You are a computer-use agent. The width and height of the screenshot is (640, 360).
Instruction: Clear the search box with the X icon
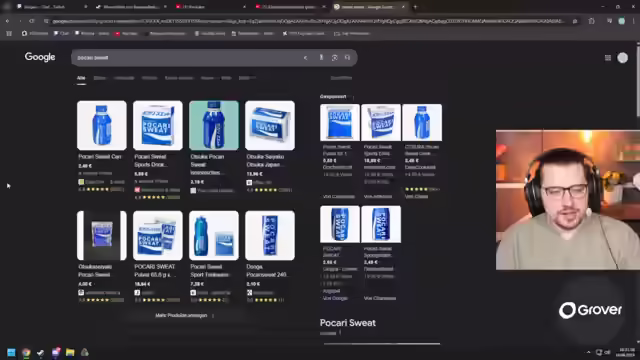click(x=305, y=58)
